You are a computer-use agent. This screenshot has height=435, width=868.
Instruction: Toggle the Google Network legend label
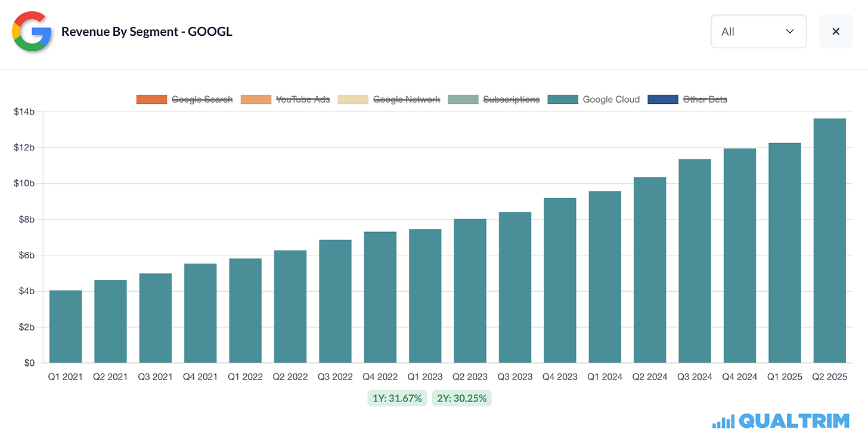(x=407, y=100)
